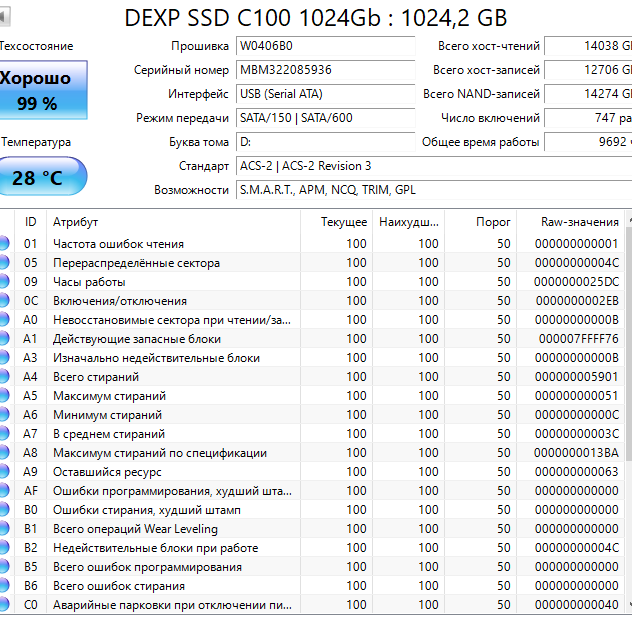Click raw value 0000000013BA

click(x=576, y=453)
